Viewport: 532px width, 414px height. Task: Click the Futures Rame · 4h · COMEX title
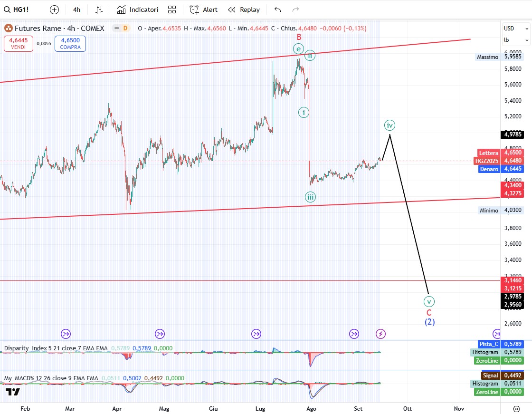59,28
